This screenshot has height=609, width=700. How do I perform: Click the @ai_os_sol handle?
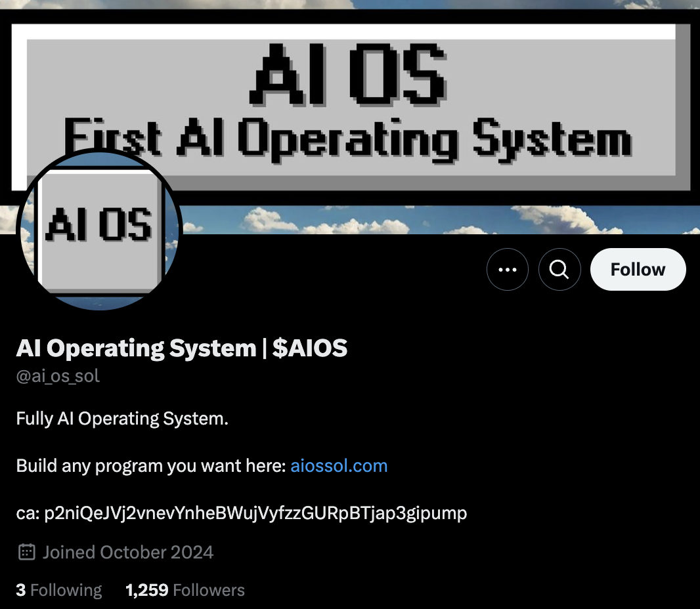coord(58,376)
